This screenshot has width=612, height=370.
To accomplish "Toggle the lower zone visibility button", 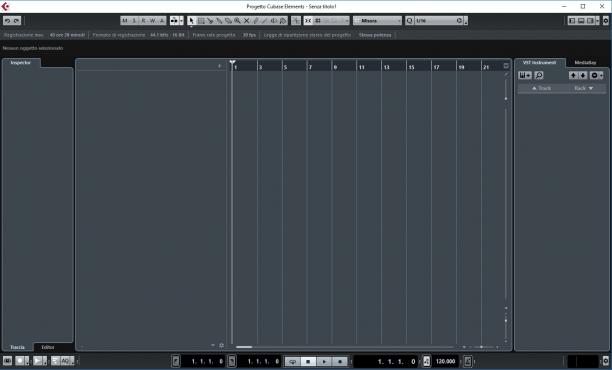I will coord(581,21).
